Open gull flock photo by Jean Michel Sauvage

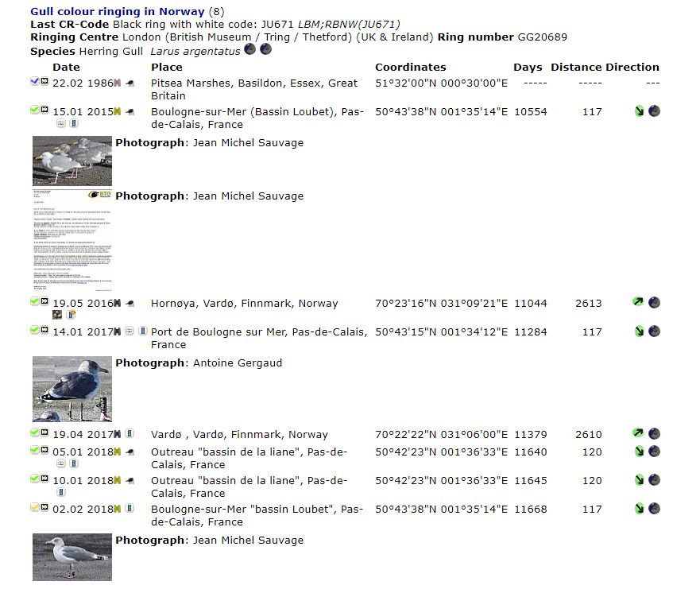click(x=72, y=161)
